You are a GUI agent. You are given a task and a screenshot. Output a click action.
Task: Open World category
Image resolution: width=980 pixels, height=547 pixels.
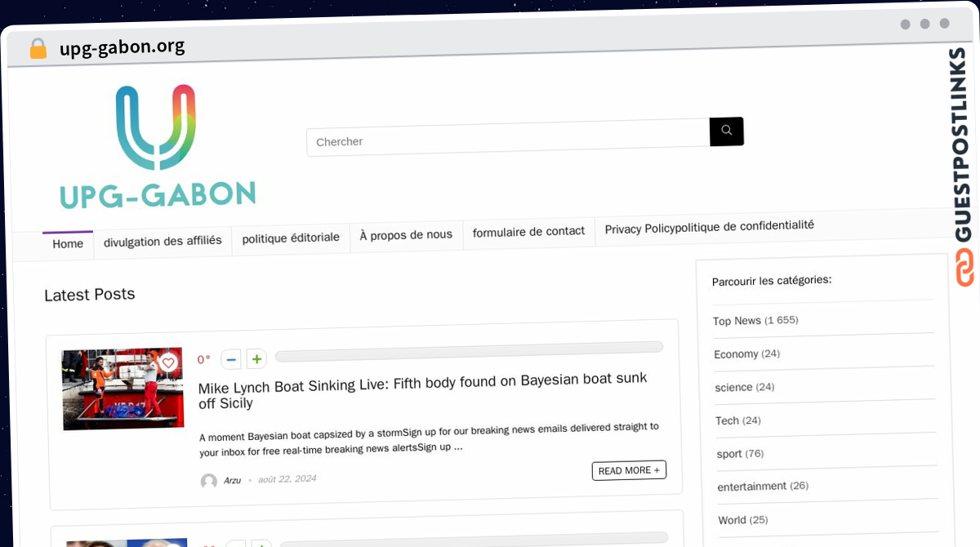coord(743,519)
